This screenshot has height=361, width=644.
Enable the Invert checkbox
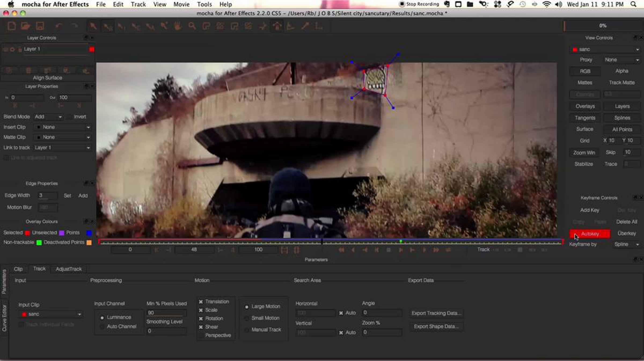(70, 117)
